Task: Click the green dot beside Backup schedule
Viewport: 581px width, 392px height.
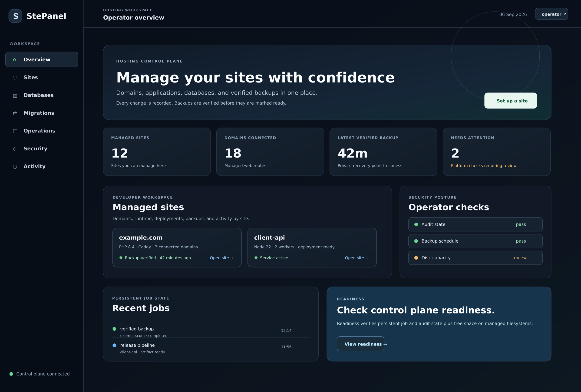Action: (x=416, y=241)
